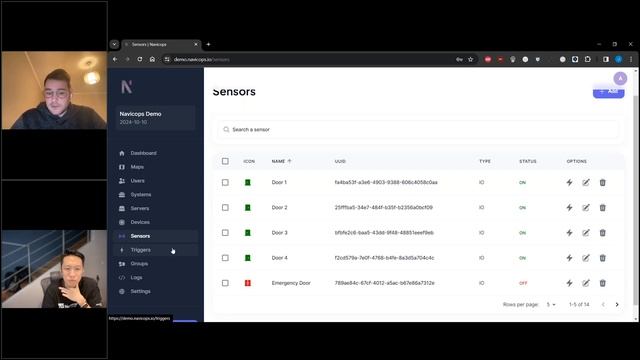Open a new browser tab
The height and width of the screenshot is (360, 640).
coord(208,44)
